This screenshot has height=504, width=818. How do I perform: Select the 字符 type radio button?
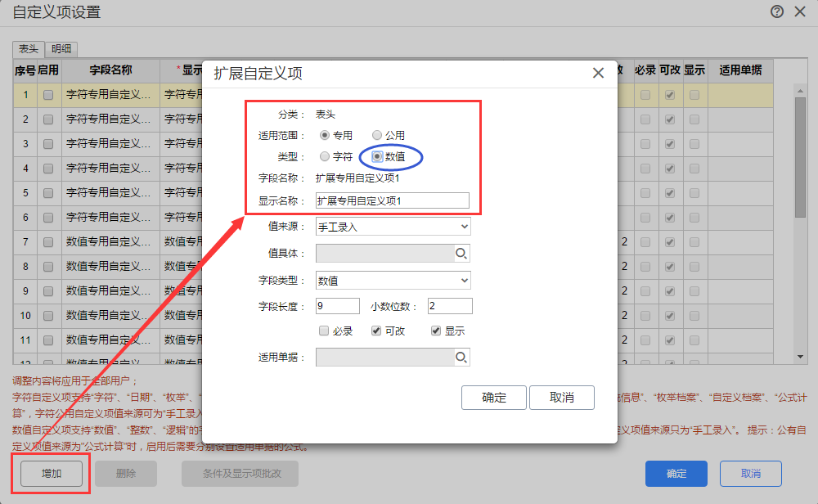(x=325, y=156)
